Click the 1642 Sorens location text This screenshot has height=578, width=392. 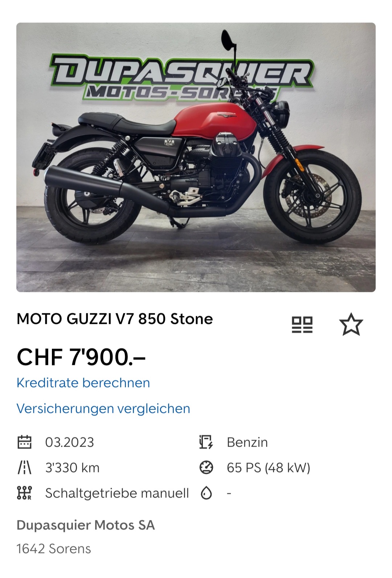(x=54, y=549)
